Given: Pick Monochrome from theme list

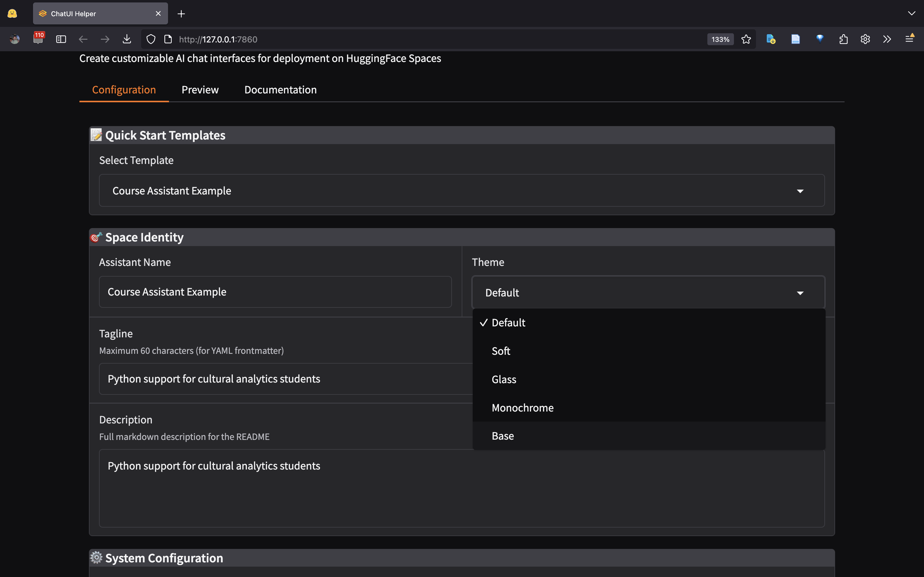Looking at the screenshot, I should [522, 408].
